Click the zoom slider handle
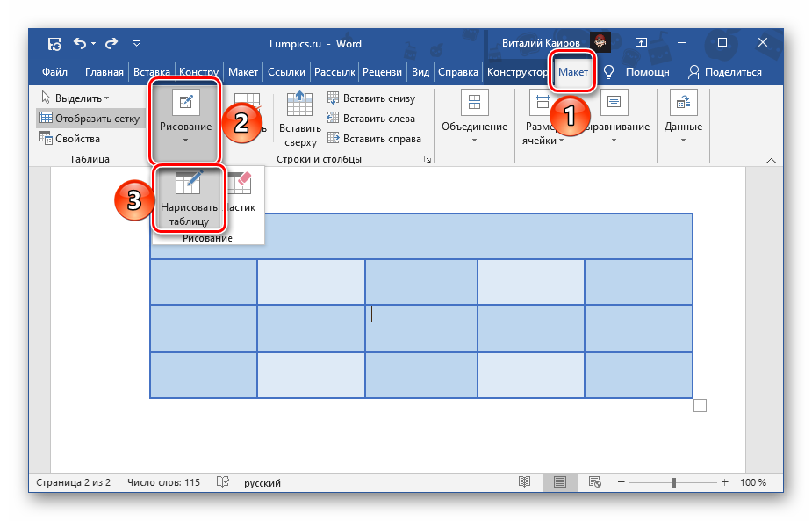812x521 pixels. tap(673, 482)
